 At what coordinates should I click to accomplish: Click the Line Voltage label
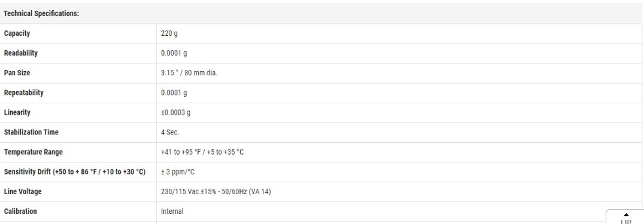click(x=23, y=191)
